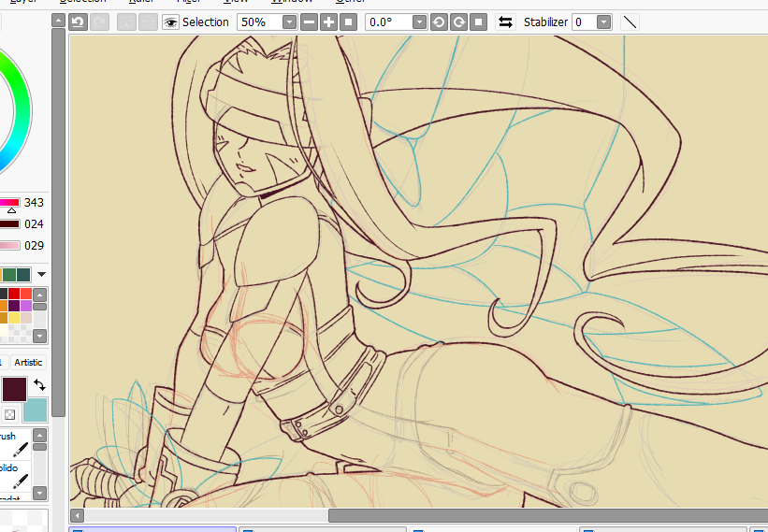Choose the light teal background color swatch
Viewport: 768px width, 532px height.
[x=34, y=409]
